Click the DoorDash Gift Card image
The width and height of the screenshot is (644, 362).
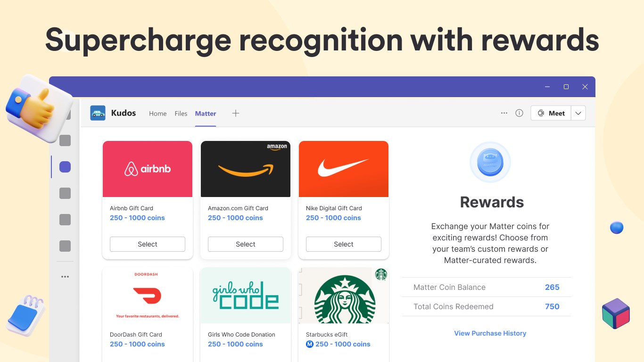[x=148, y=296]
